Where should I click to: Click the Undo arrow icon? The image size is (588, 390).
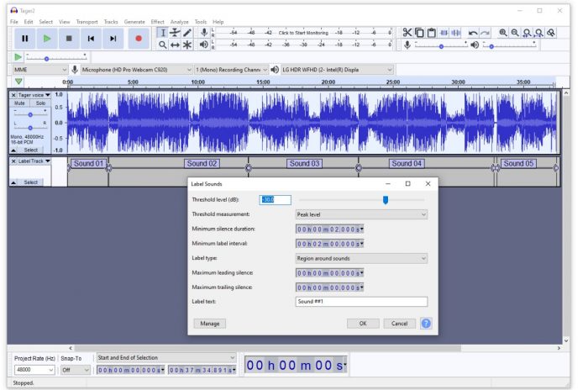(474, 32)
